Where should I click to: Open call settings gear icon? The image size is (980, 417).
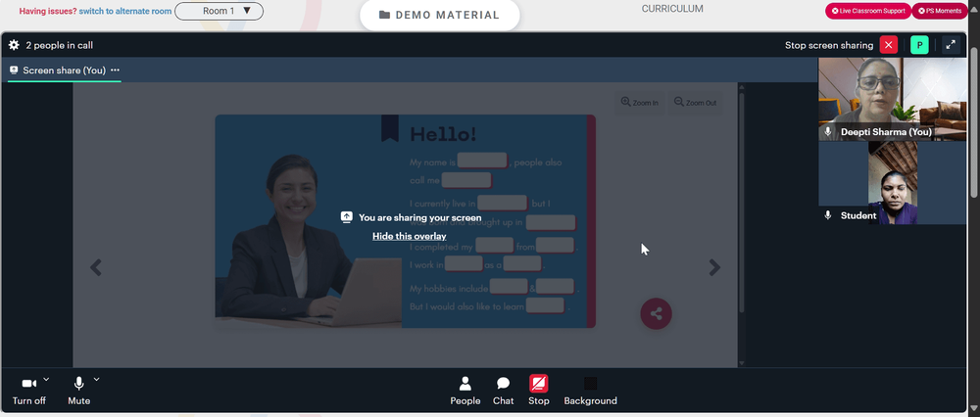click(14, 45)
